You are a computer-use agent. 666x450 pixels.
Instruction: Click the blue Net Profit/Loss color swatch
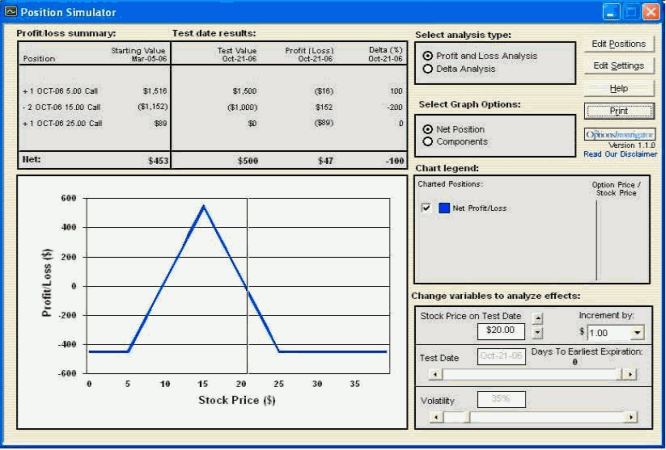point(444,208)
